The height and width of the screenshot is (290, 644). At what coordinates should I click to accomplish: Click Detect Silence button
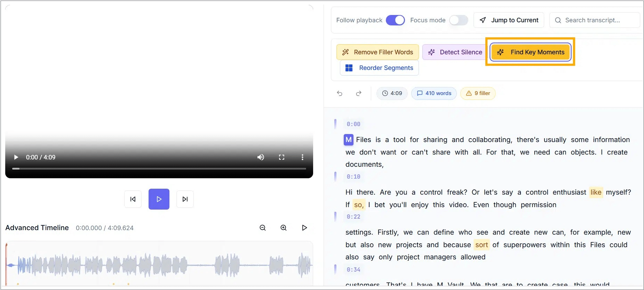(x=455, y=52)
